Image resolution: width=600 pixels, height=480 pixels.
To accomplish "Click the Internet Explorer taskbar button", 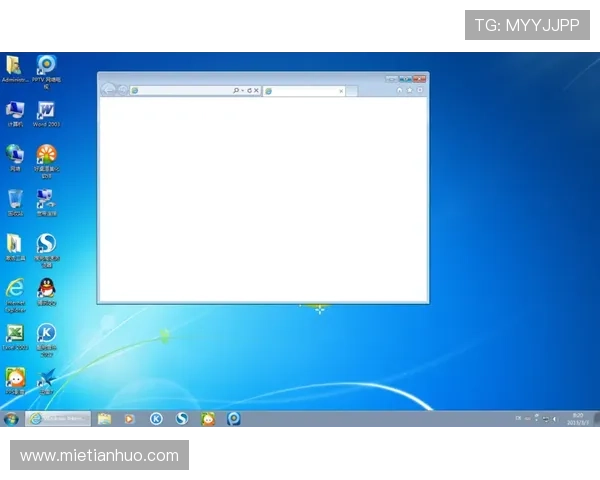I will 58,419.
